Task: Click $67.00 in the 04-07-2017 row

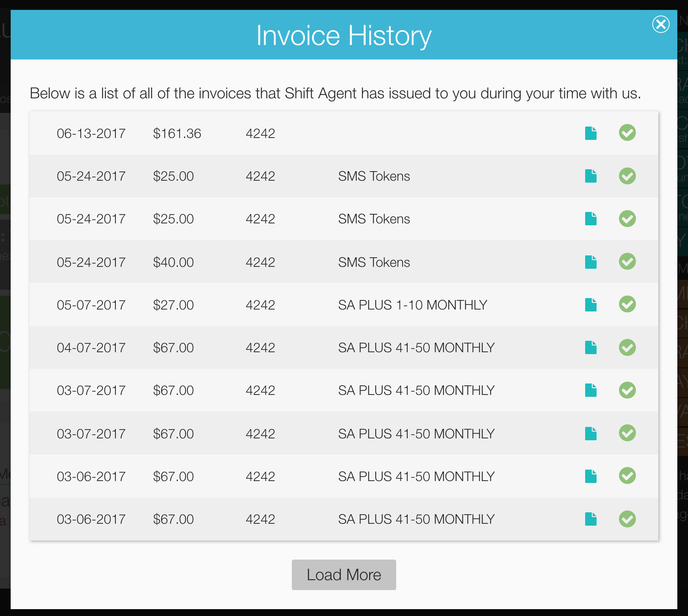Action: (173, 348)
